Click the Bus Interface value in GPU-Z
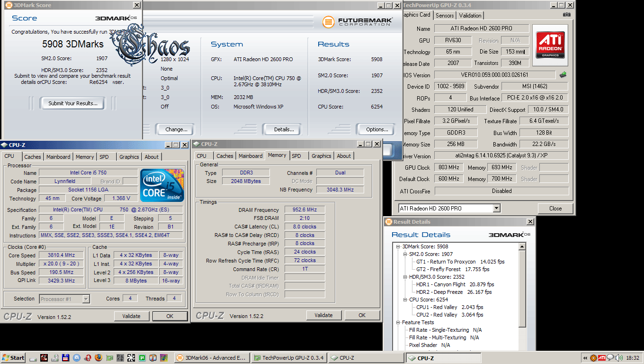644x364 pixels. coord(535,98)
